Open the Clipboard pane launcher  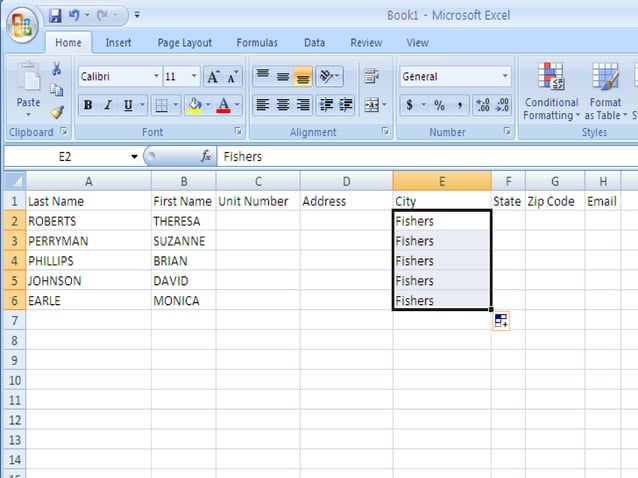[x=64, y=131]
